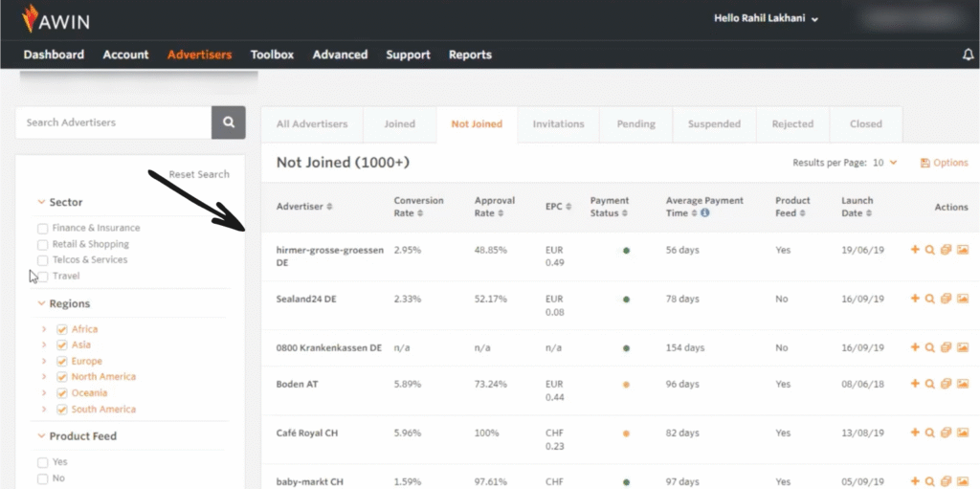Viewport: 980px width, 489px height.
Task: Open creatives image icon for Café Royal CH
Action: coord(963,433)
